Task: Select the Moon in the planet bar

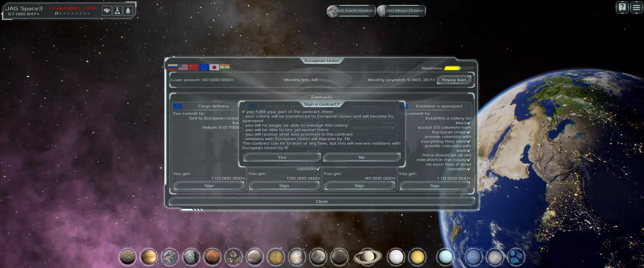Action: (191, 257)
